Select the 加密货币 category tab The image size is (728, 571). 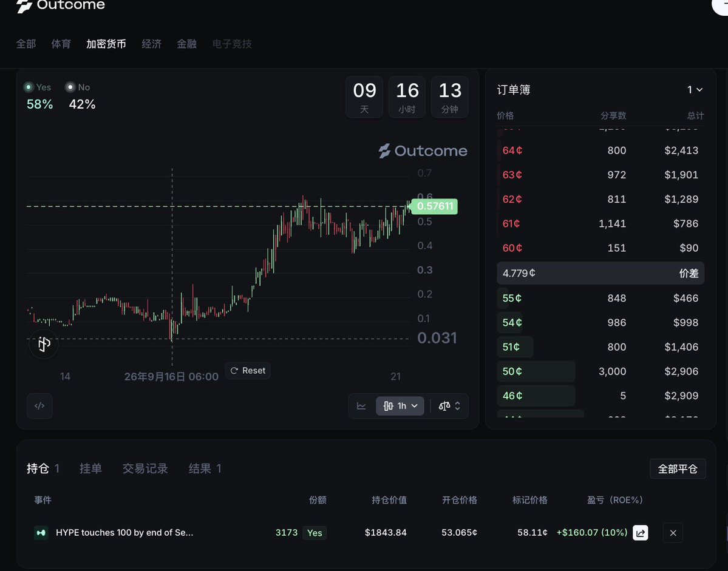coord(106,44)
